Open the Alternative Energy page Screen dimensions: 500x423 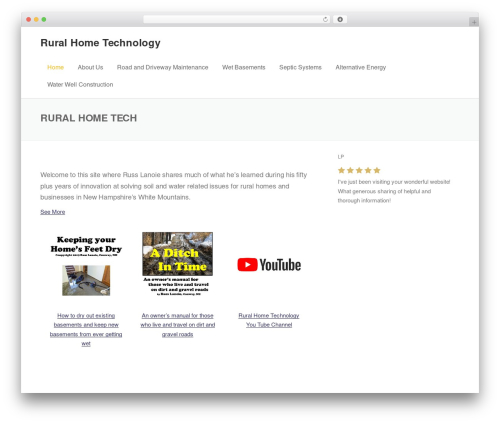pos(361,67)
